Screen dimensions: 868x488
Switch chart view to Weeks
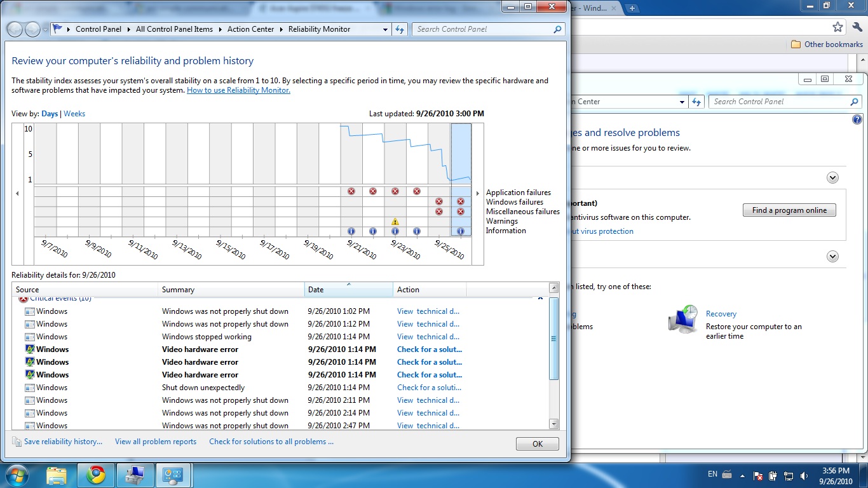(x=74, y=114)
